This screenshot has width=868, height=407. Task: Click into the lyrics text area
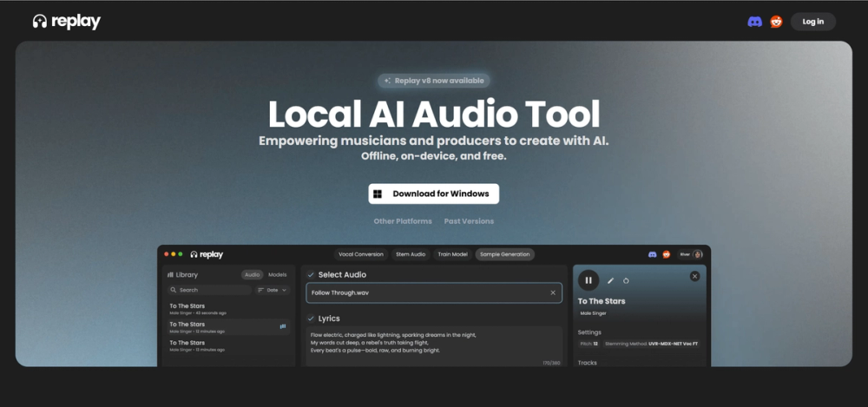click(434, 346)
